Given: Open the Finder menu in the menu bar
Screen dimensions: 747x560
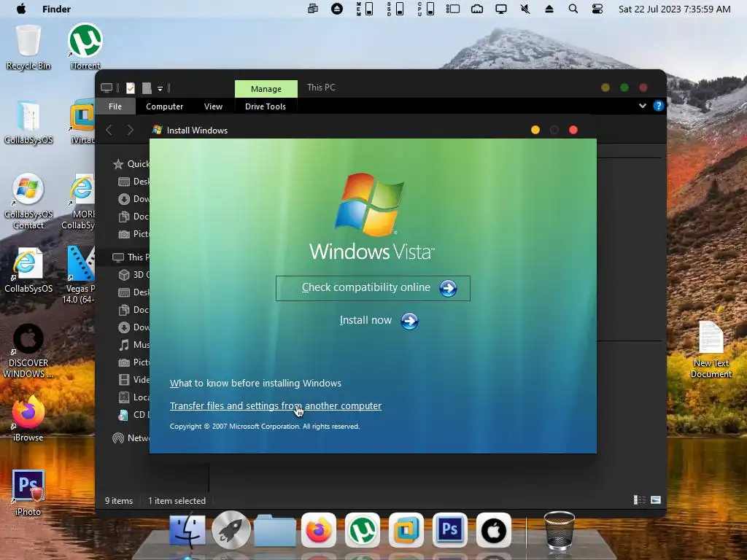Looking at the screenshot, I should point(56,9).
